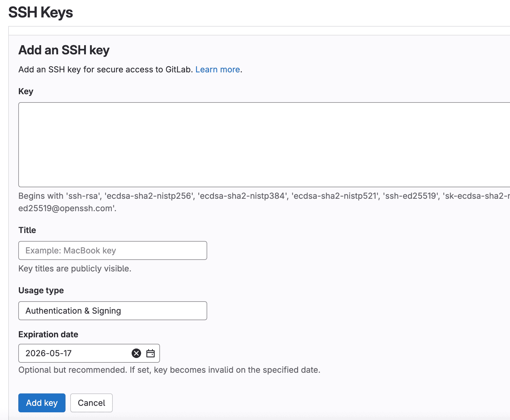Click the calendar icon next to expiration date
This screenshot has height=420, width=510.
pyautogui.click(x=151, y=353)
